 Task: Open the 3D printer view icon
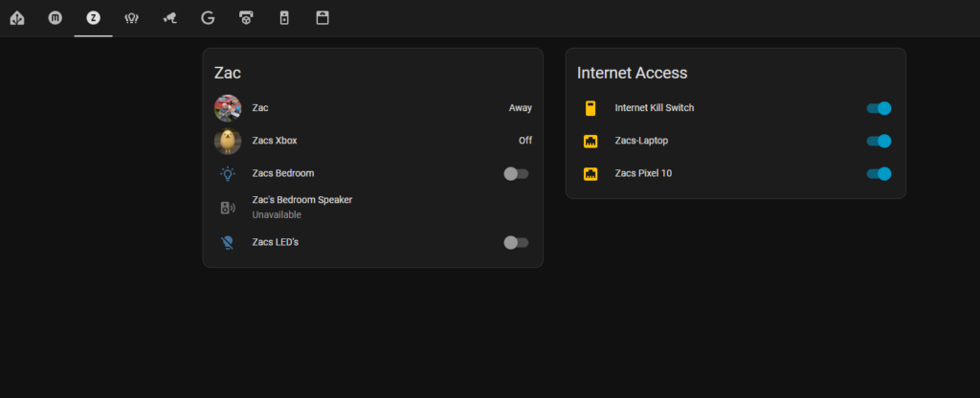click(246, 17)
